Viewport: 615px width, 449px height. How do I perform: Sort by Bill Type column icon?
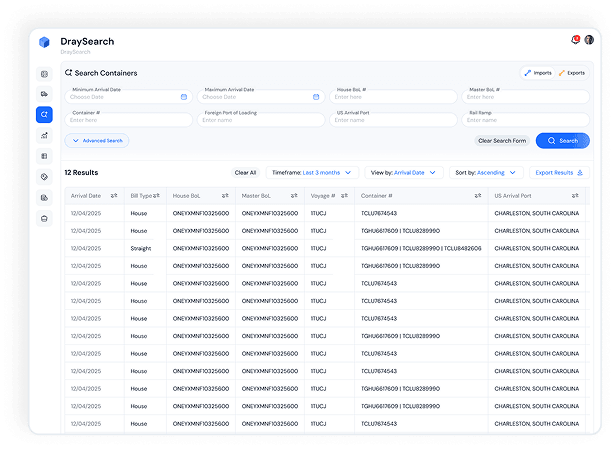coord(156,196)
